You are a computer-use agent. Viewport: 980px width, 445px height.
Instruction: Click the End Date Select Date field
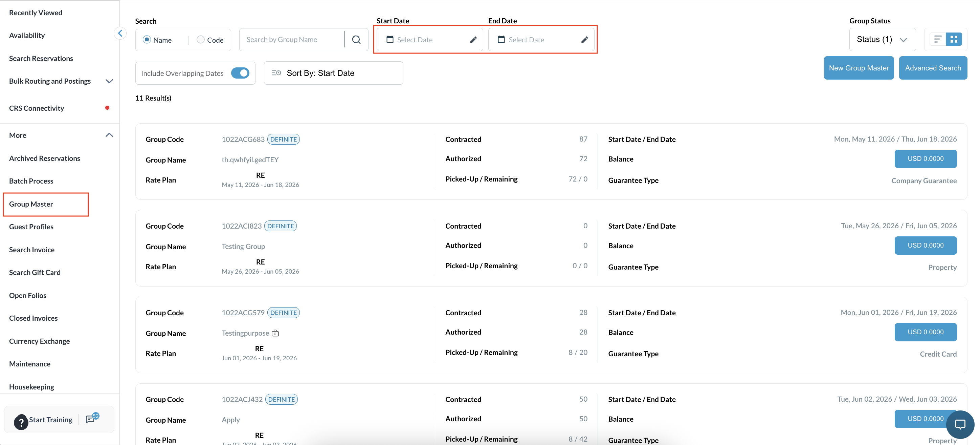(x=541, y=40)
